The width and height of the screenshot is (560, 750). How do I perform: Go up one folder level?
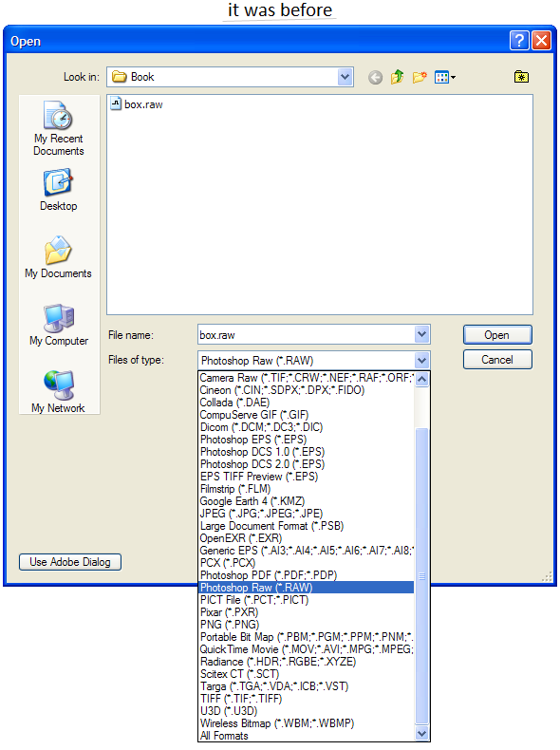coord(397,77)
